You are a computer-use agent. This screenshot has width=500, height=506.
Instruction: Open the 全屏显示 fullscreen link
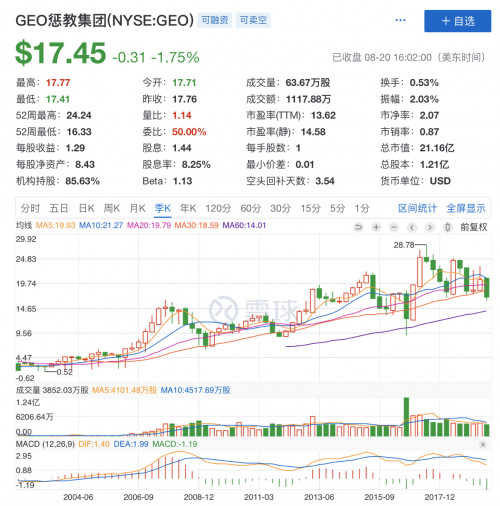click(x=466, y=208)
